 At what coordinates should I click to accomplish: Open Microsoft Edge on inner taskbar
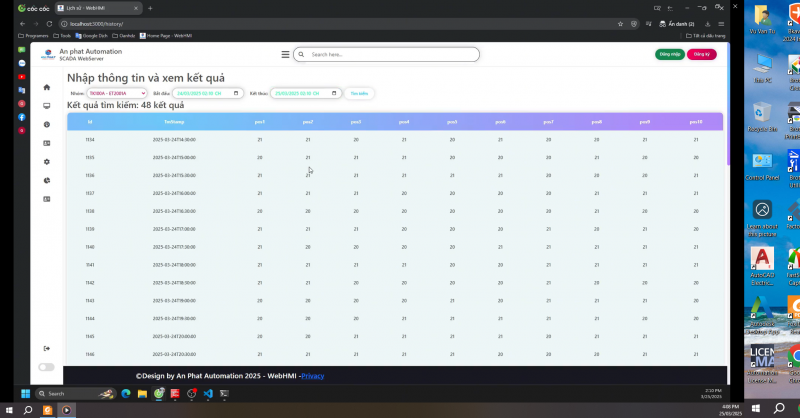point(126,394)
